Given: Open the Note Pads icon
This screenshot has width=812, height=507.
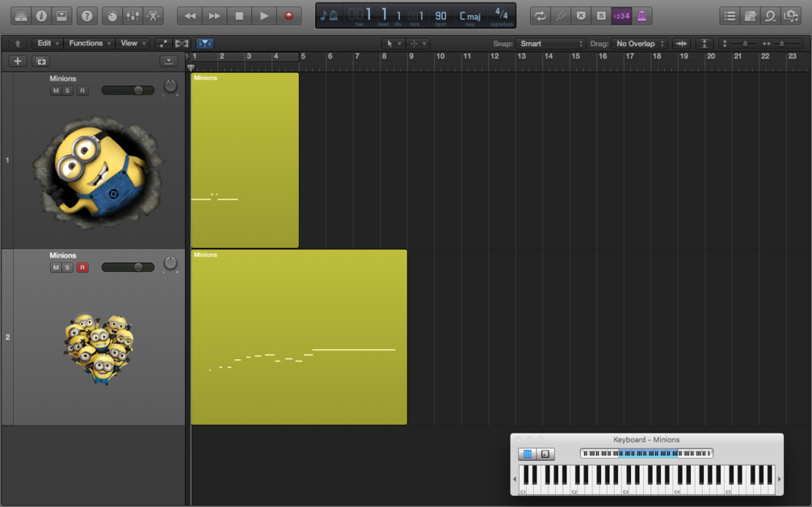Looking at the screenshot, I should click(x=750, y=16).
